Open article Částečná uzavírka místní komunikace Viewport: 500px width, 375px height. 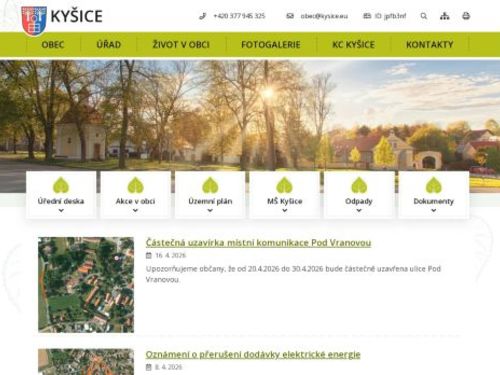click(x=258, y=243)
